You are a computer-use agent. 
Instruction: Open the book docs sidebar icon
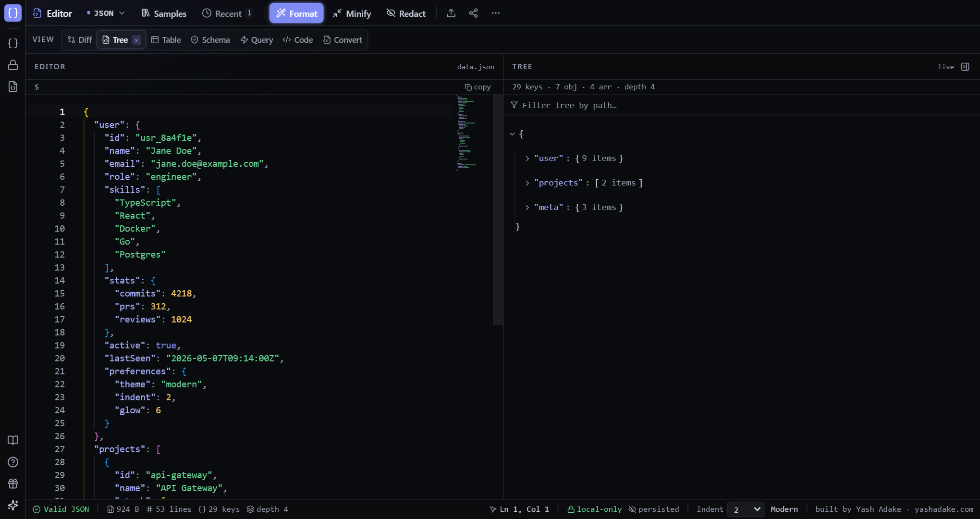click(13, 440)
